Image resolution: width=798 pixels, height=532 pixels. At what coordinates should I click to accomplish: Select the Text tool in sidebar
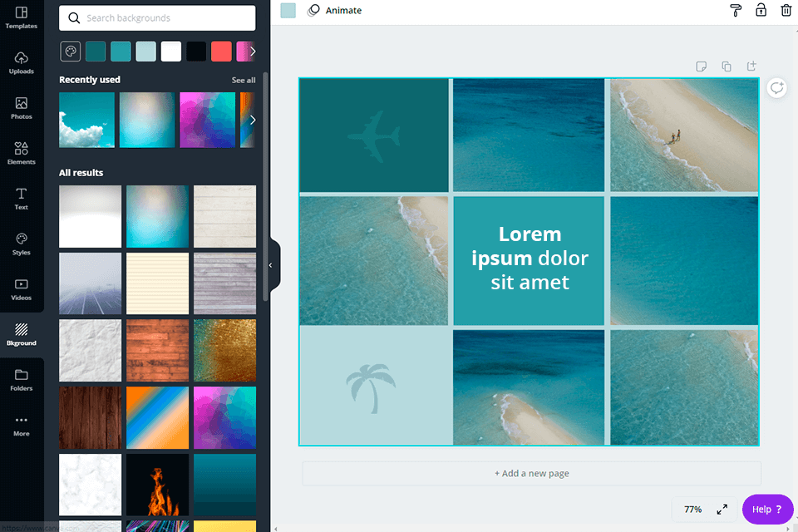22,199
